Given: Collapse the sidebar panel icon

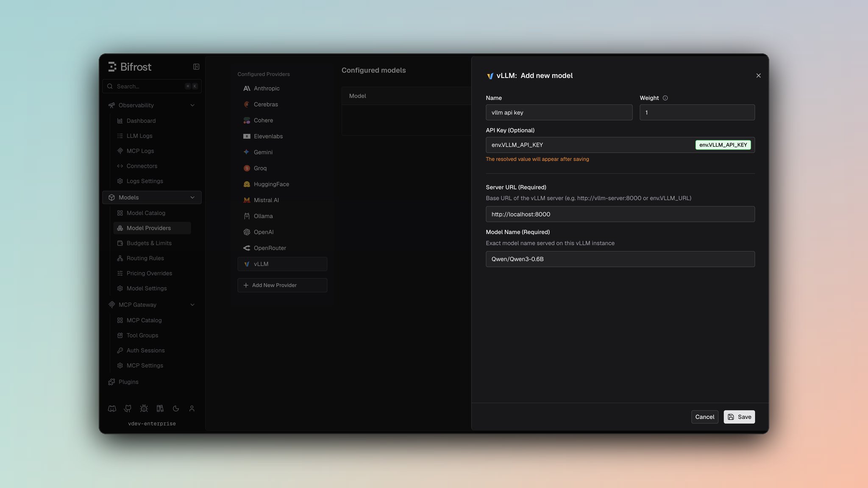Looking at the screenshot, I should coord(196,67).
